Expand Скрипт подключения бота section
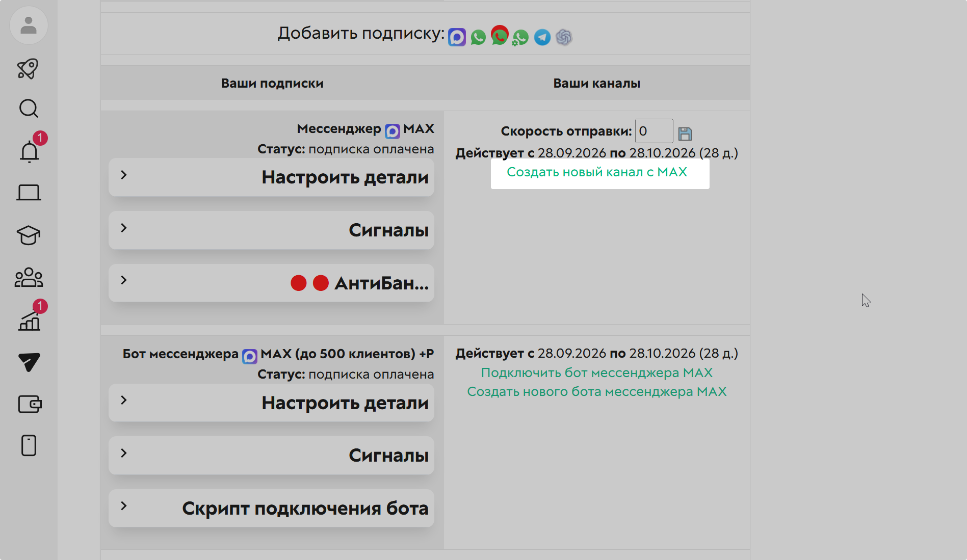Viewport: 967px width, 560px height. click(271, 508)
